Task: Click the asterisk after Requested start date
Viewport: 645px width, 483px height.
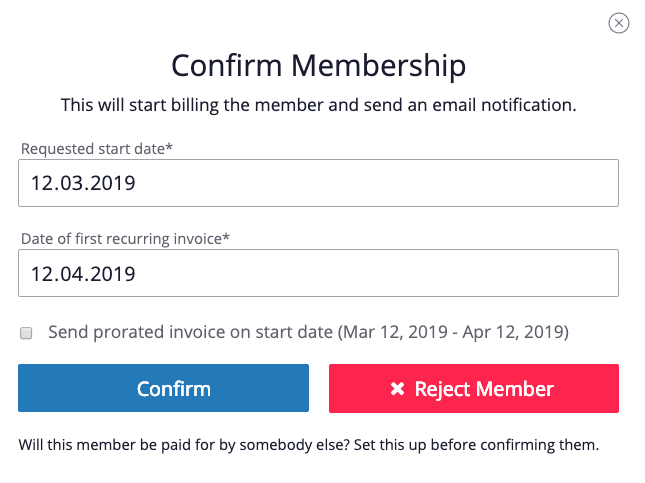Action: [x=169, y=146]
